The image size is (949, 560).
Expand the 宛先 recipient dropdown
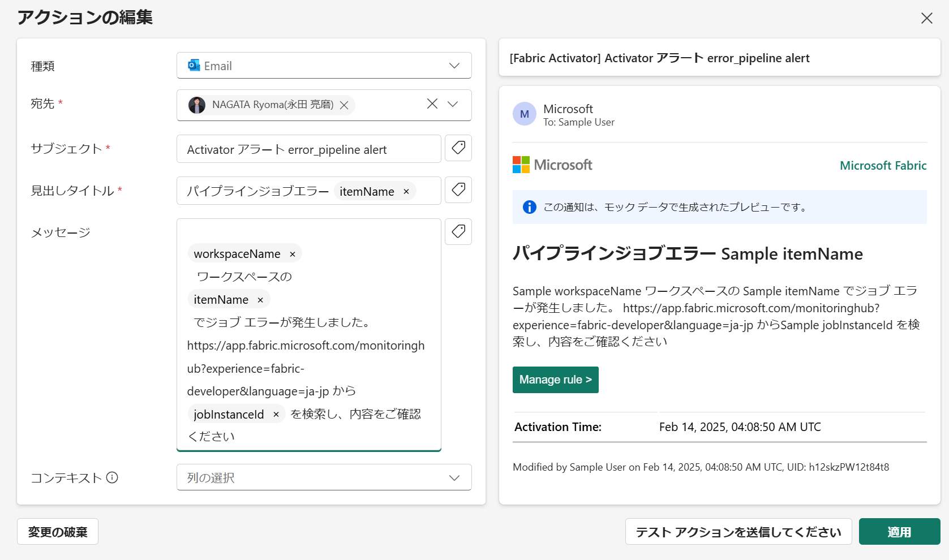[x=453, y=104]
